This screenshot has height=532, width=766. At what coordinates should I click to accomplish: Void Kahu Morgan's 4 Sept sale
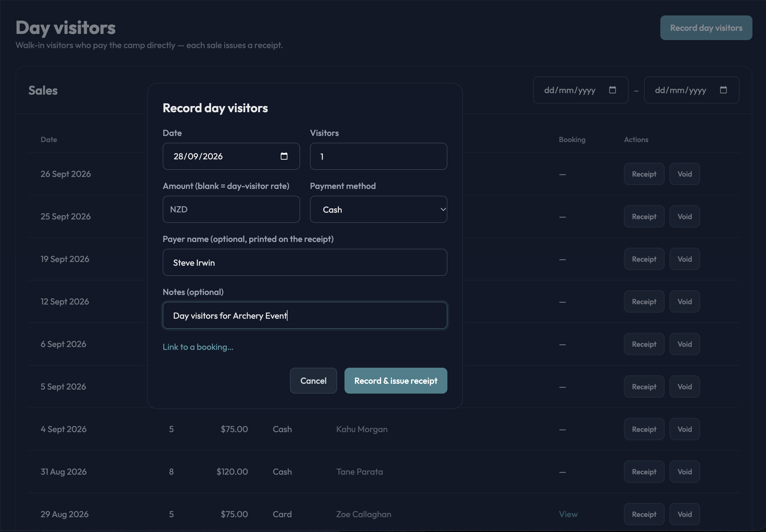pyautogui.click(x=685, y=429)
